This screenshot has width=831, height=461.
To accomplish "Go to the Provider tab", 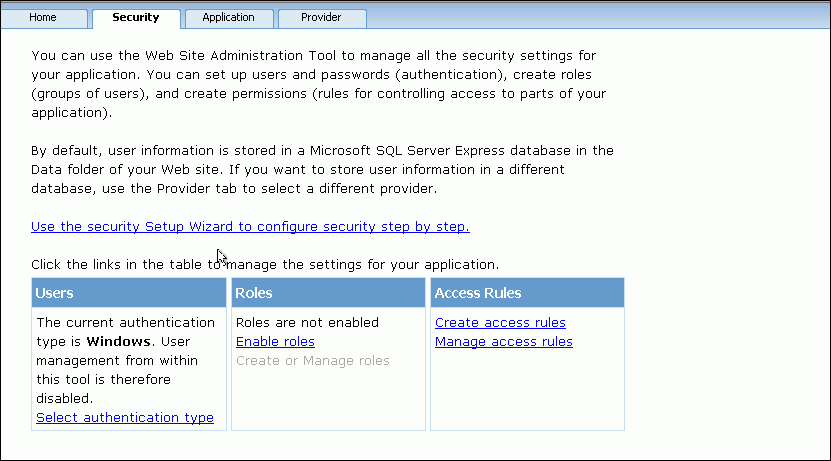I will pos(321,18).
